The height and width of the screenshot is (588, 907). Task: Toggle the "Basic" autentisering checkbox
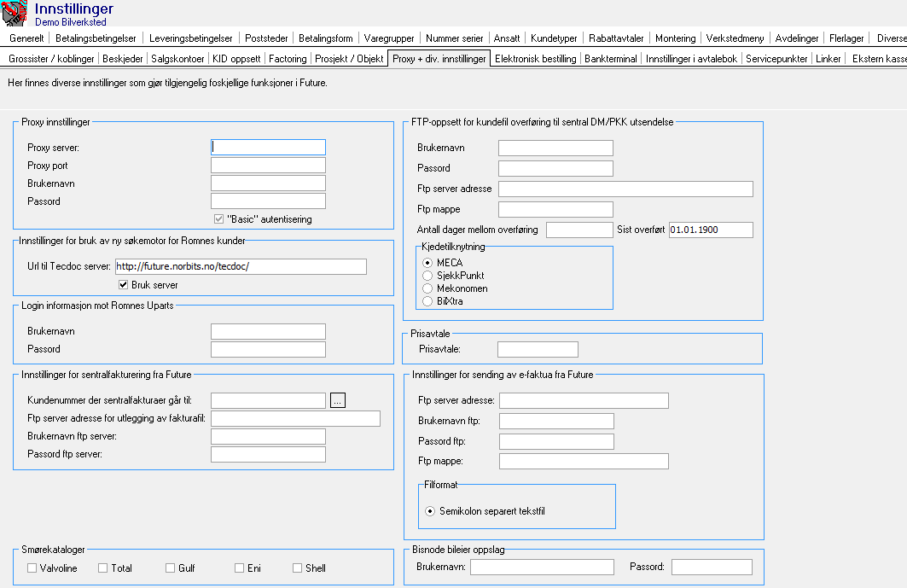218,218
